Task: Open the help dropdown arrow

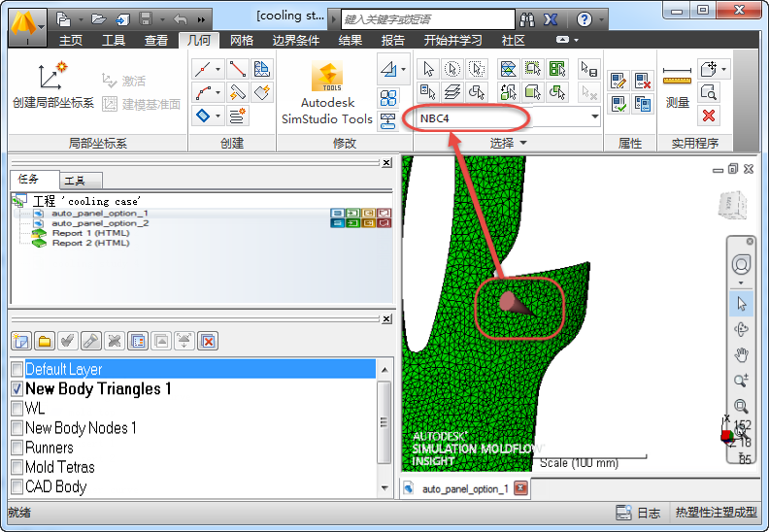Action: pos(600,20)
